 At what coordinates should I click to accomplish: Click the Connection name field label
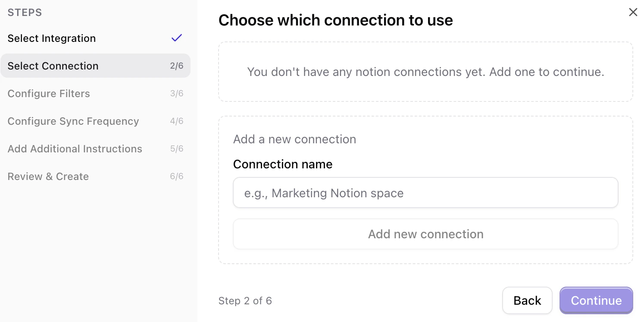click(283, 164)
